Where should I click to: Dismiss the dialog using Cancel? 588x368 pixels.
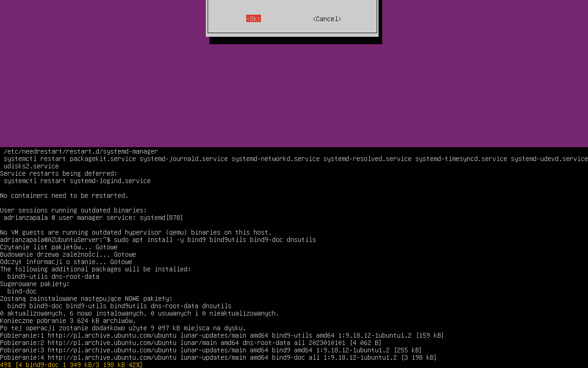[x=327, y=19]
